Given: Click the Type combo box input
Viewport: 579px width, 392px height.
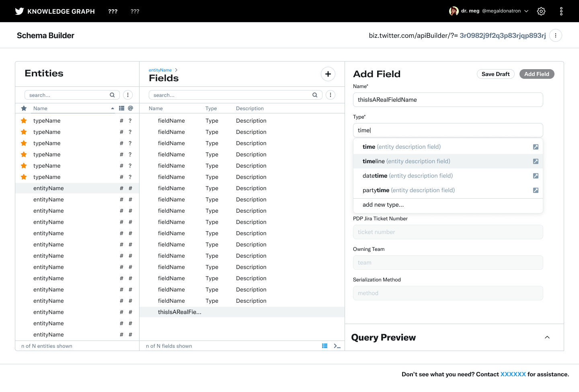Looking at the screenshot, I should [x=448, y=130].
